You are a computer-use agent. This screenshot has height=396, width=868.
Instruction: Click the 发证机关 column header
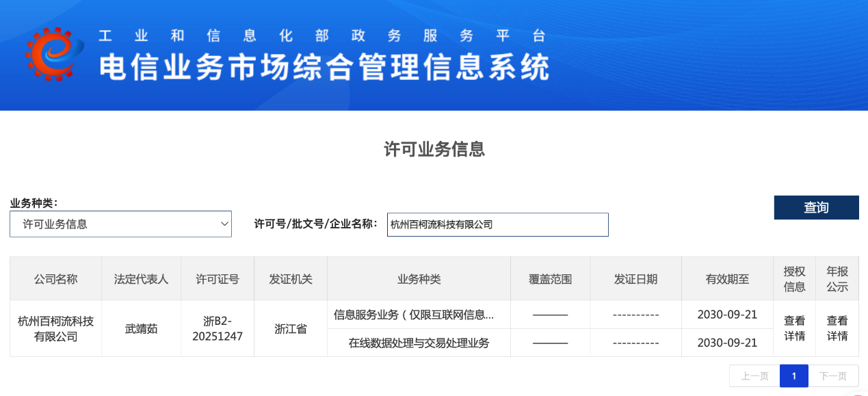pos(291,279)
